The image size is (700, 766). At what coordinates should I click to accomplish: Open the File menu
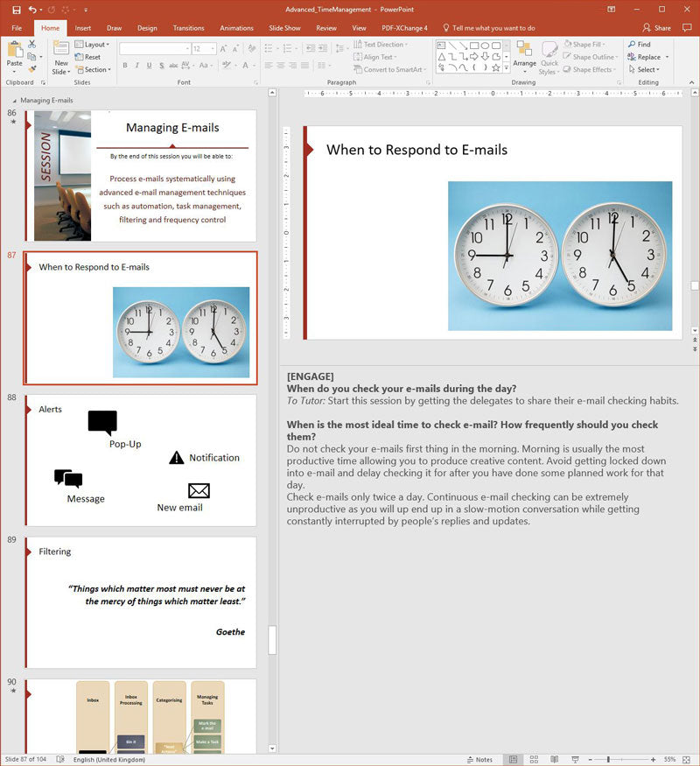[17, 28]
